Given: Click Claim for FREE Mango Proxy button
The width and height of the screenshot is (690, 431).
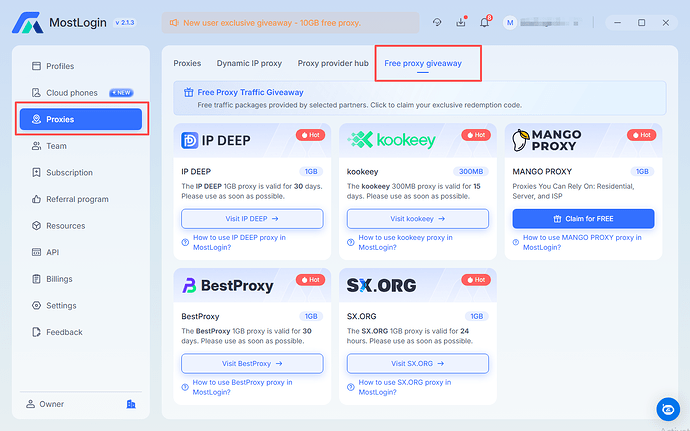Looking at the screenshot, I should pos(583,219).
